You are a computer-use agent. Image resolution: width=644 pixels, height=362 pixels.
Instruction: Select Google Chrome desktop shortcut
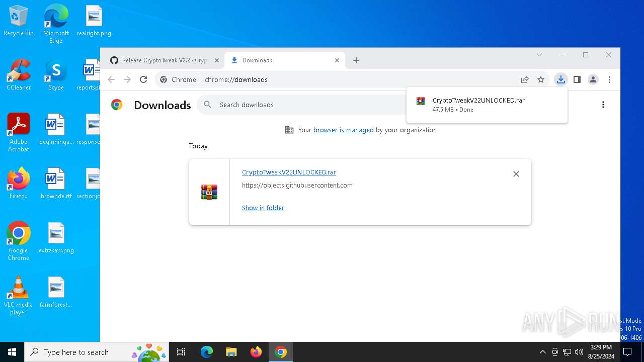[x=19, y=241]
